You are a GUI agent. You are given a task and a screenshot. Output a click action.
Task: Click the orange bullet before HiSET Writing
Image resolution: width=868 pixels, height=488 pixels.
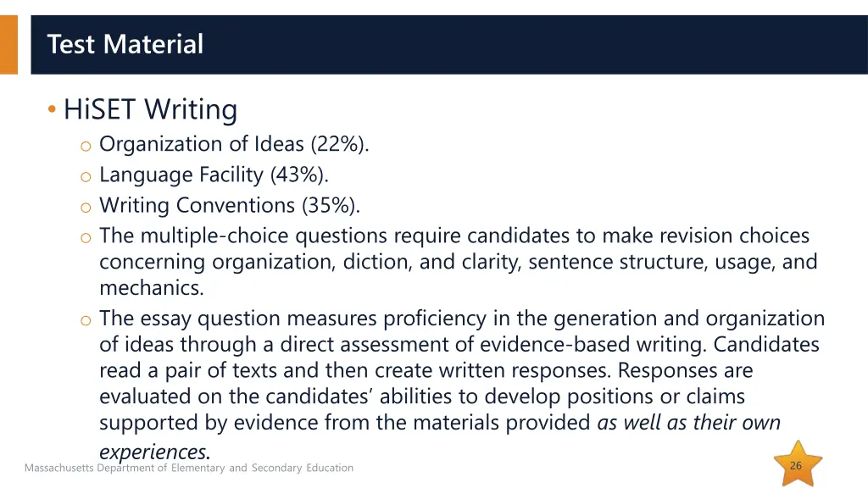[x=52, y=109]
